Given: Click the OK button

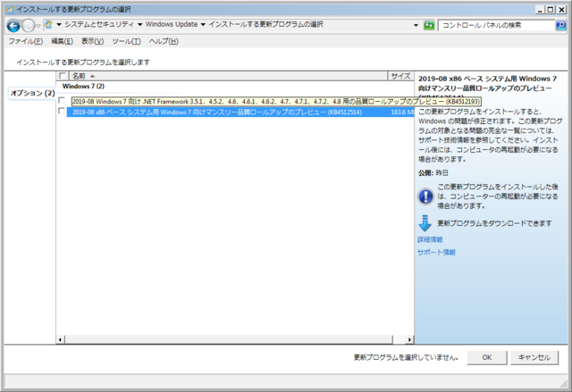Looking at the screenshot, I should click(x=487, y=357).
